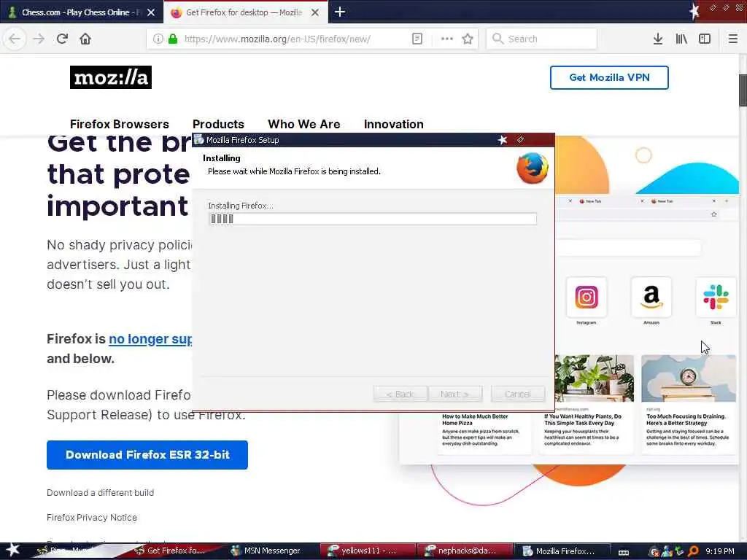Open the Who We Are menu
747x560 pixels.
coord(304,124)
